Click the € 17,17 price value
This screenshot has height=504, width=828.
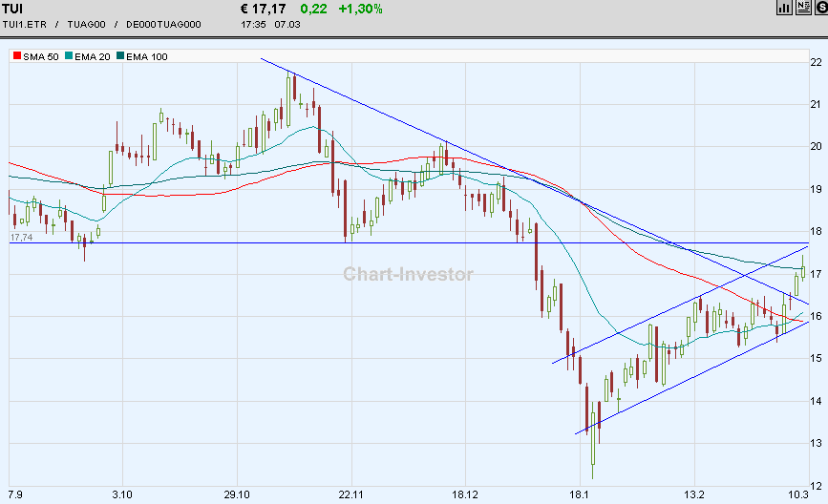265,9
